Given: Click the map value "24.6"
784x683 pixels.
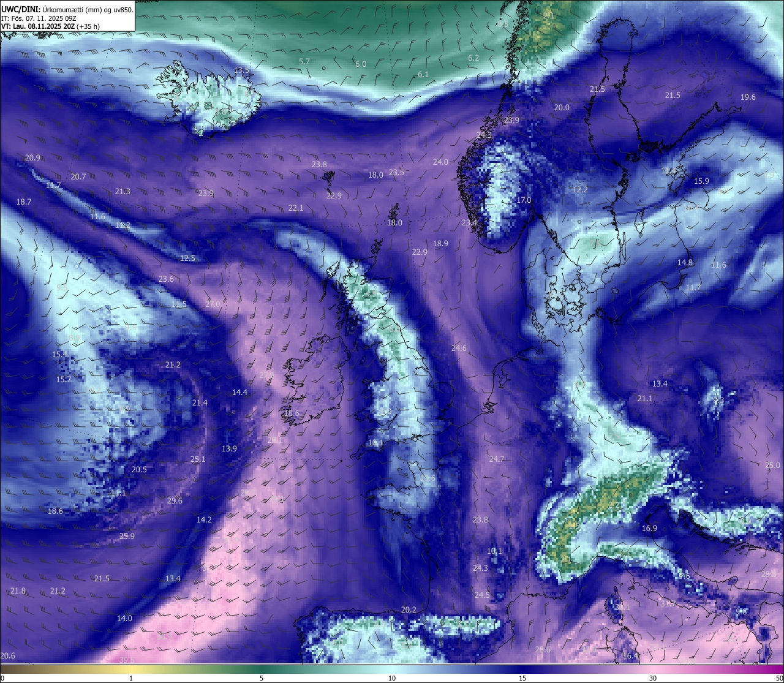Looking at the screenshot, I should coord(459,348).
